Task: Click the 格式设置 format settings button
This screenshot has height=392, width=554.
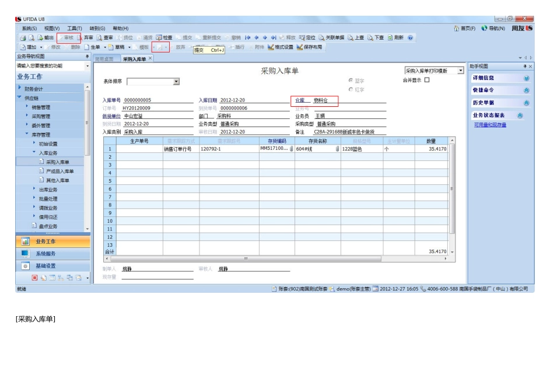Action: [280, 47]
